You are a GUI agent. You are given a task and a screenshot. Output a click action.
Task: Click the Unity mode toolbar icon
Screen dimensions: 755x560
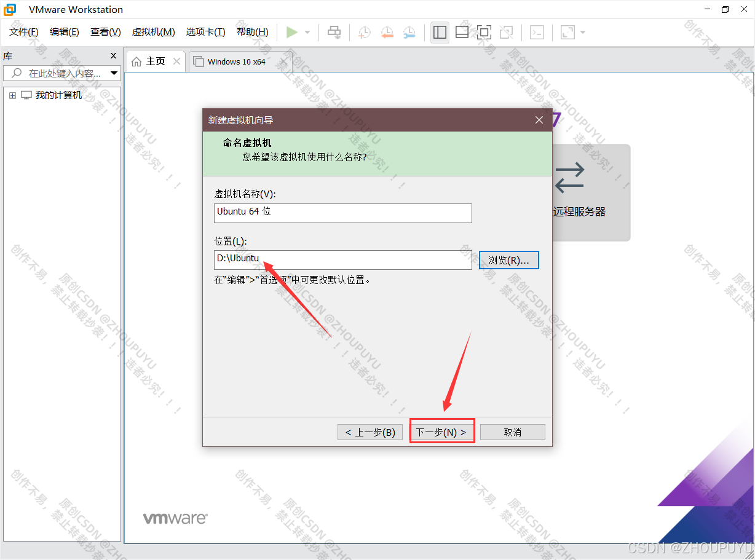point(506,32)
